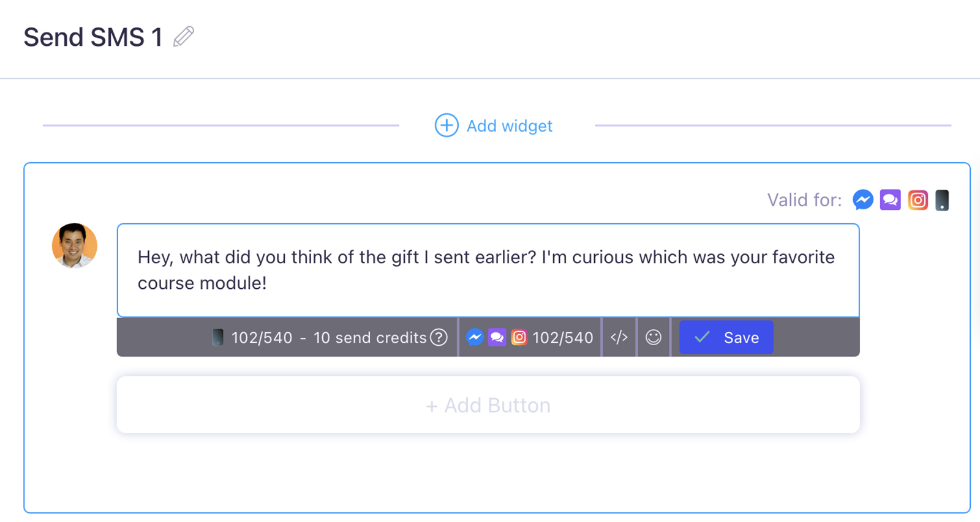The image size is (980, 522).
Task: Click the phone icon beside SMS character count
Action: [217, 337]
